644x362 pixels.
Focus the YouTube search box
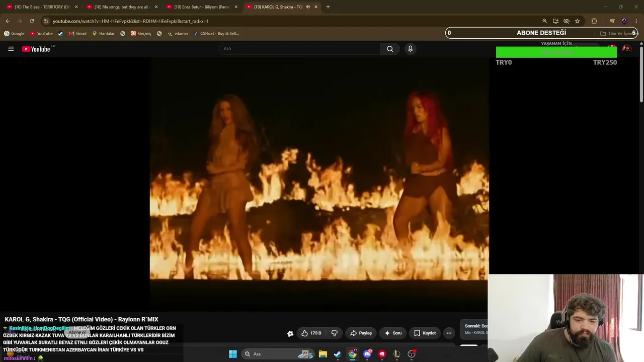point(300,49)
